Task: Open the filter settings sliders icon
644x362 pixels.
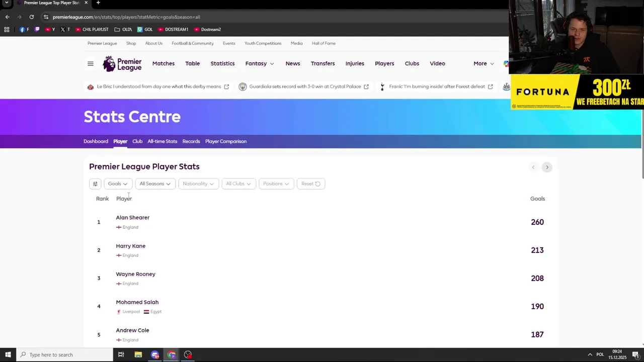Action: click(95, 184)
